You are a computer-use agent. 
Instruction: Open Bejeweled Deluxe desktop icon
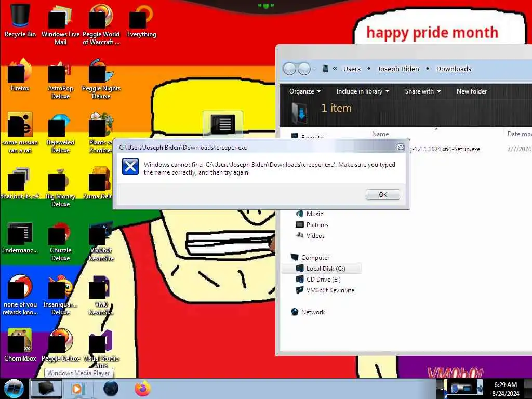(60, 133)
